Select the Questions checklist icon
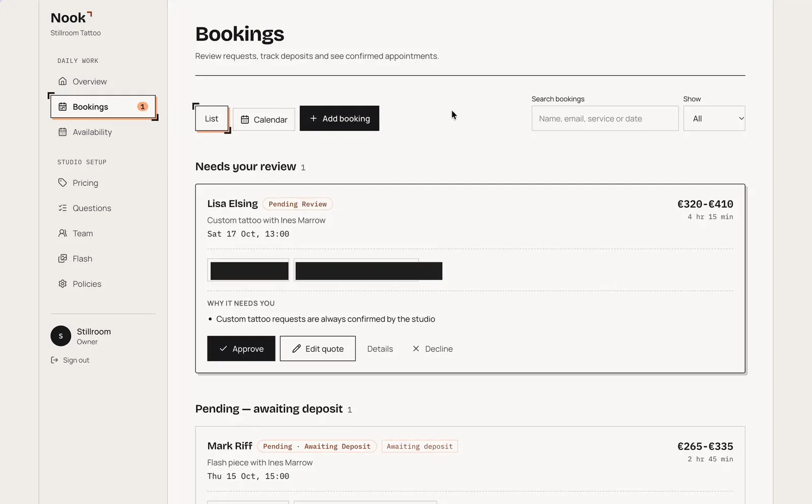Screen dimensions: 812x504 pyautogui.click(x=62, y=208)
